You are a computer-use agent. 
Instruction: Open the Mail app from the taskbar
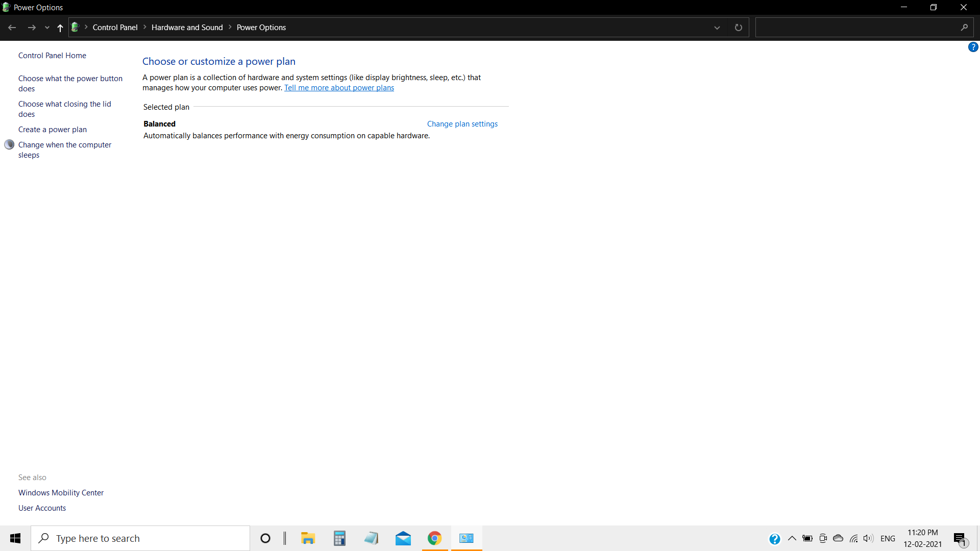click(x=403, y=538)
